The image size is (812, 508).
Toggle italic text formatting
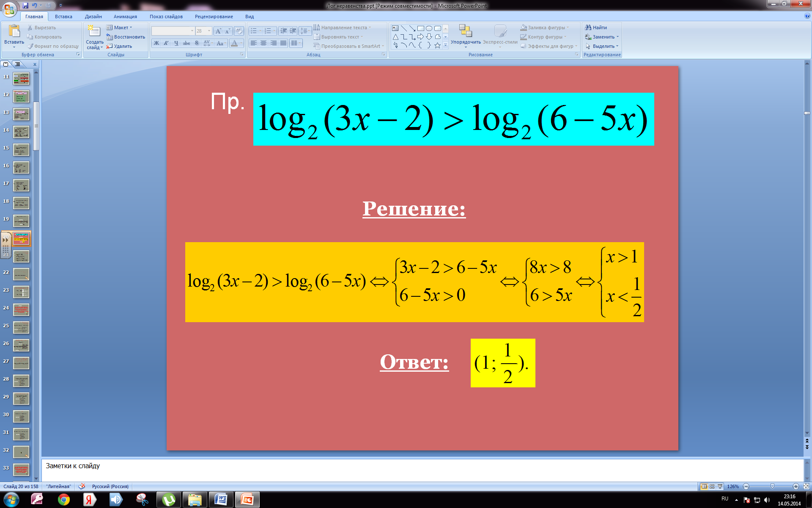click(166, 43)
